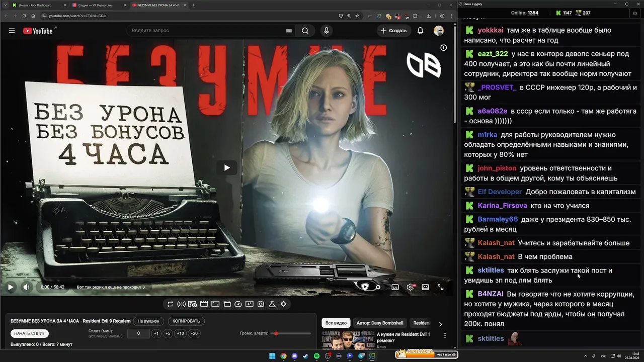
Task: Open the YouTube notifications bell
Action: pos(420,31)
